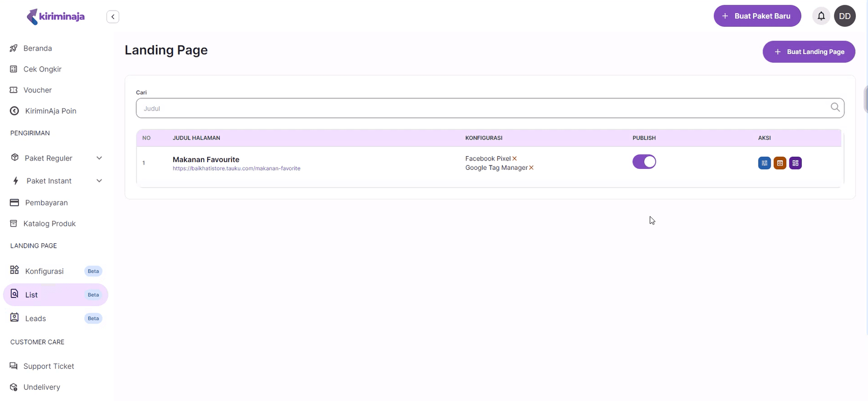
Task: Click the Buat Paket Baru button
Action: pos(757,16)
